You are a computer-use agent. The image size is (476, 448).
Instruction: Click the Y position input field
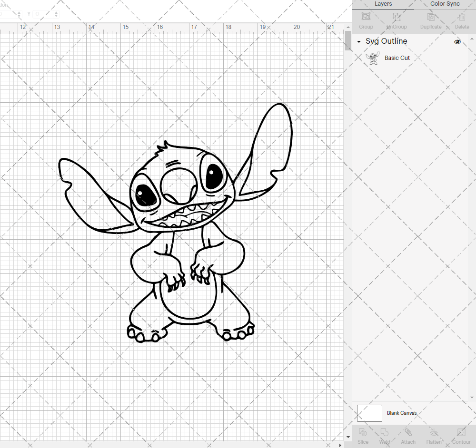(x=42, y=14)
